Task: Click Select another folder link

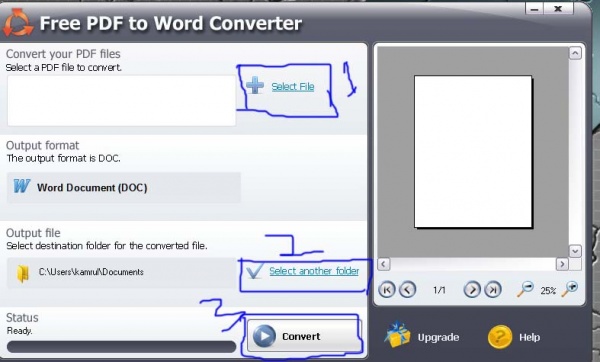Action: [x=314, y=271]
